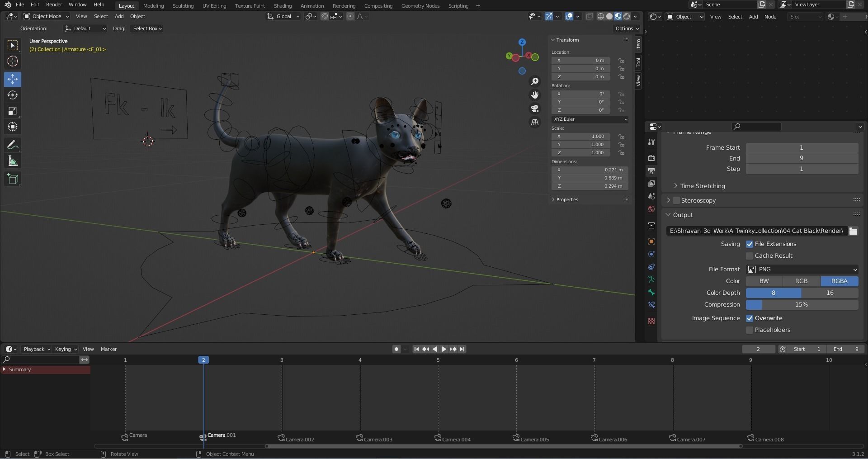Open the World properties tab icon

click(651, 209)
